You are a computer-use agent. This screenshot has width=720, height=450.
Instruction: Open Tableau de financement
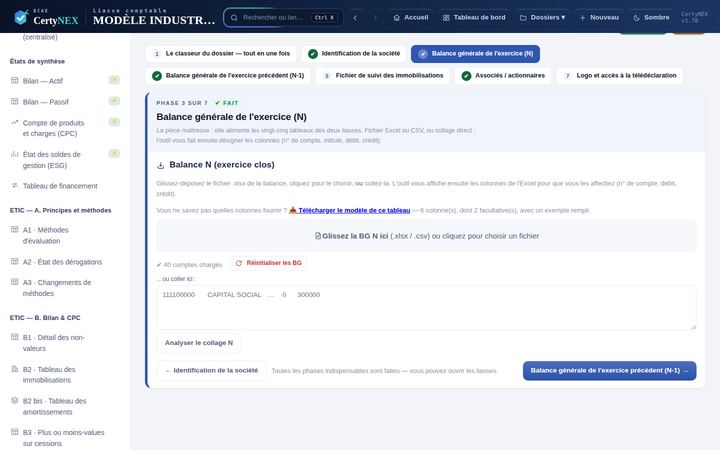(64, 186)
